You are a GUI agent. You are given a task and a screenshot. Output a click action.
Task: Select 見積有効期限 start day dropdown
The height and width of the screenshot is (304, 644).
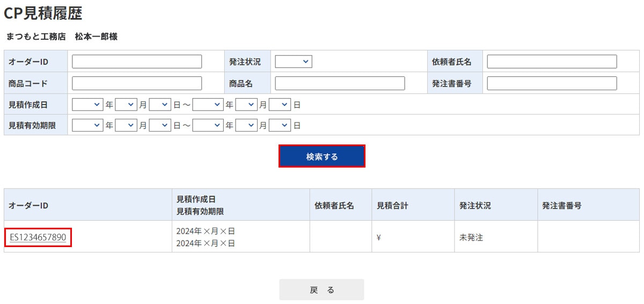click(160, 125)
